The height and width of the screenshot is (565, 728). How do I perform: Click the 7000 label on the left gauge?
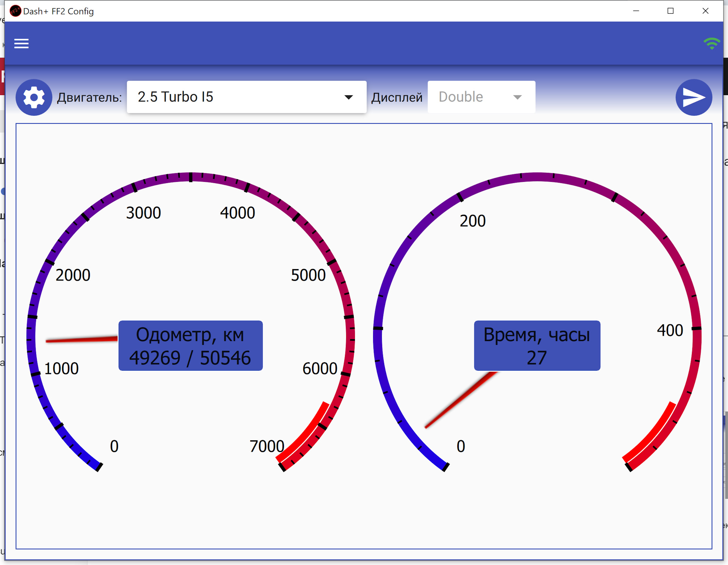267,446
